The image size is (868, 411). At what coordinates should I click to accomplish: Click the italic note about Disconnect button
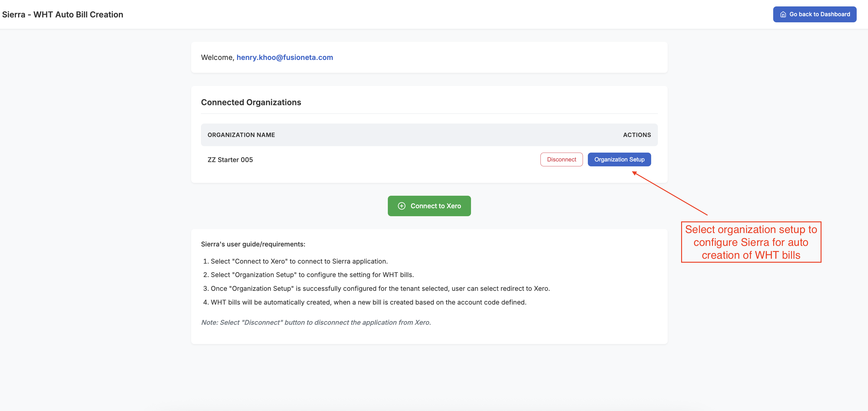[316, 322]
